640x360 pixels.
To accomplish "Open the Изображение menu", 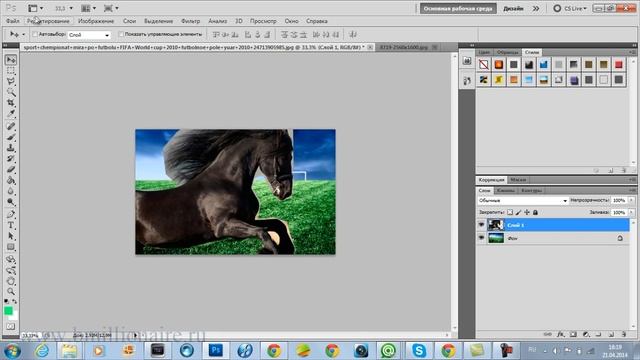I will 96,21.
